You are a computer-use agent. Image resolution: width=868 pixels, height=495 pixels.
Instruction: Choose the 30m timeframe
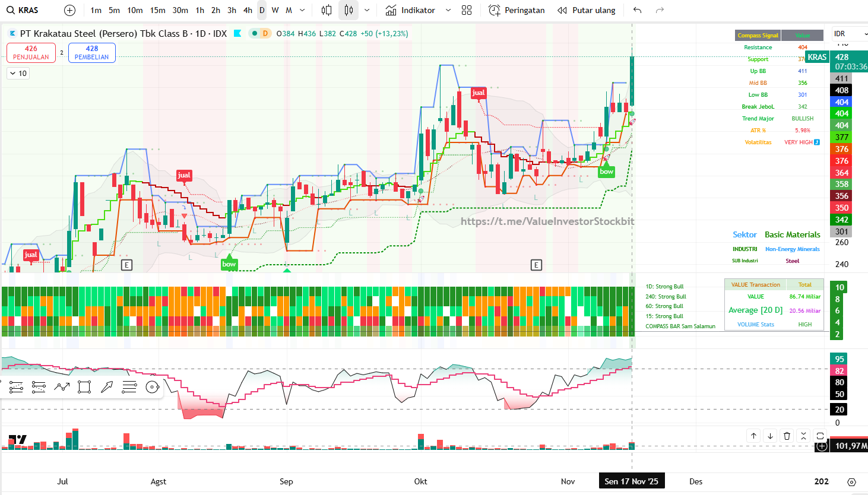[x=180, y=10]
